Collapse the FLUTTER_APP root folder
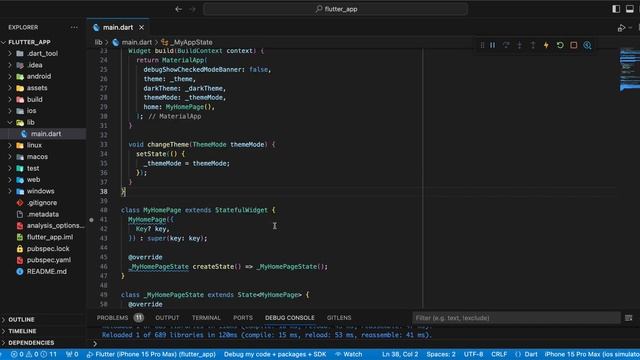Screen dimensions: 640x360 pyautogui.click(x=29, y=42)
